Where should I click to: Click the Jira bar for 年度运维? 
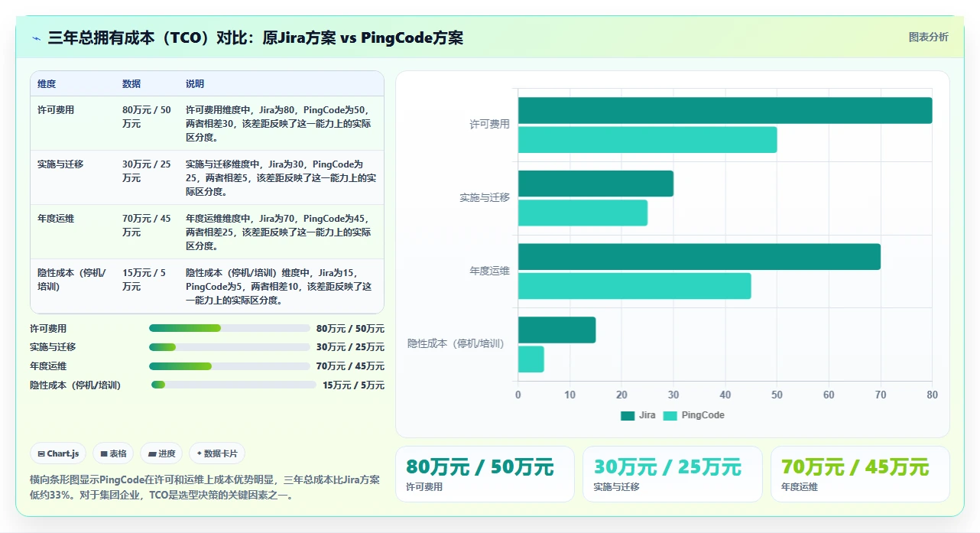(699, 256)
